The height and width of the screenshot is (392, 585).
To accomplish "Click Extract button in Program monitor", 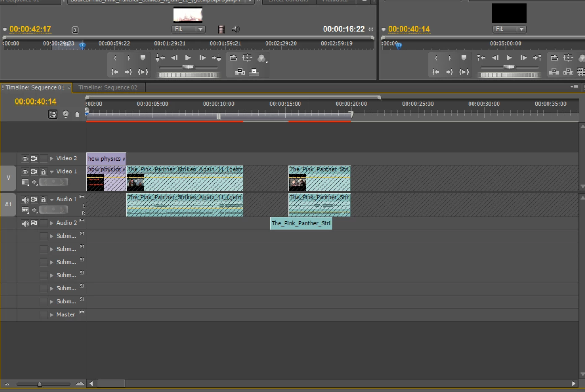I will coord(568,72).
